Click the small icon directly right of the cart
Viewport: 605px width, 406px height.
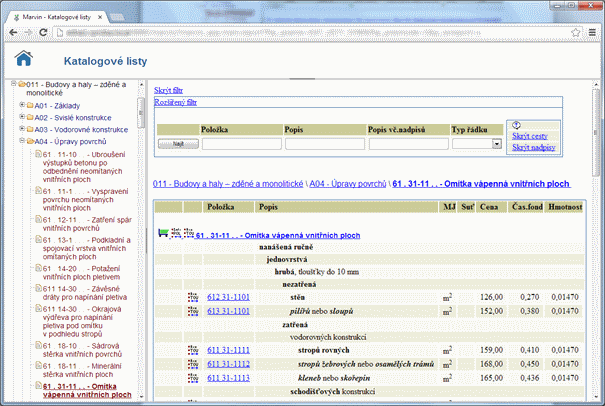(176, 233)
